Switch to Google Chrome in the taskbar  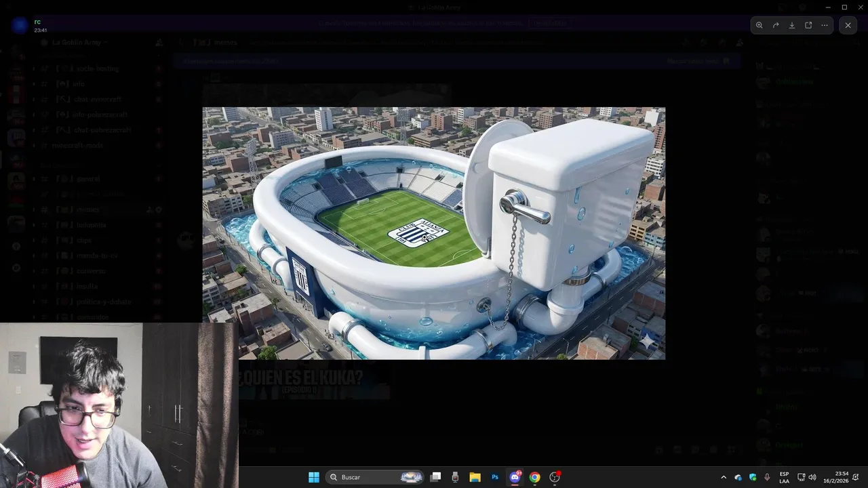click(x=534, y=477)
